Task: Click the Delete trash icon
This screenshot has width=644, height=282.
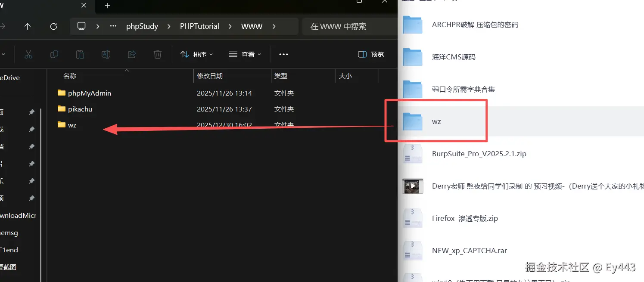Action: (158, 54)
